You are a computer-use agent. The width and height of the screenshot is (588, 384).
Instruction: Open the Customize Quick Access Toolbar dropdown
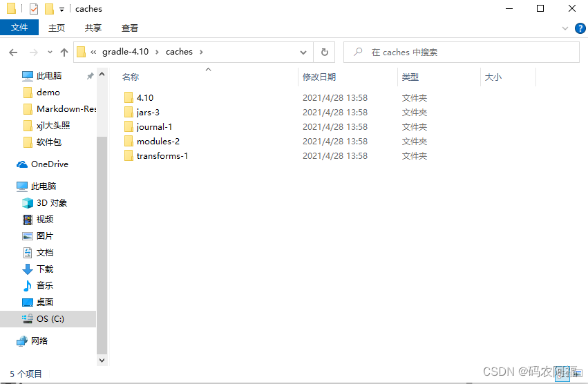click(62, 10)
